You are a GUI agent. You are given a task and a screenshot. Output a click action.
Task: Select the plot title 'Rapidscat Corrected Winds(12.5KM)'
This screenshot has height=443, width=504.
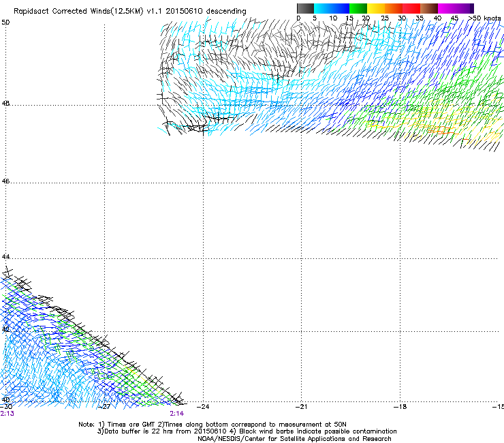click(78, 12)
